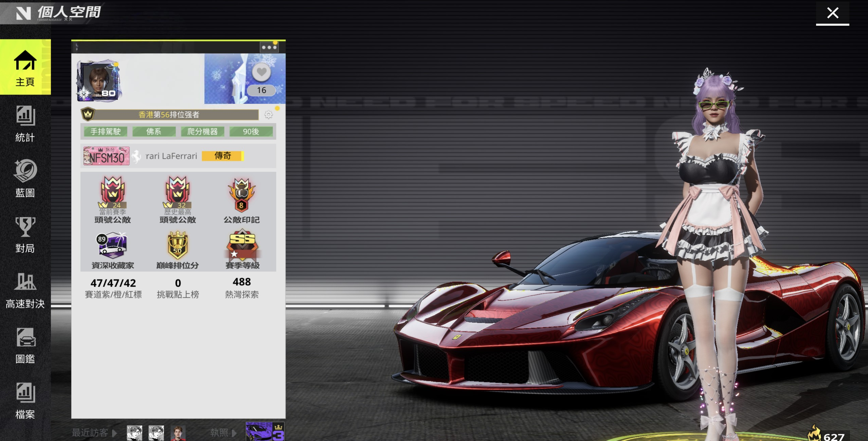Click the 爬分機器 profile tag
The image size is (868, 441).
(202, 132)
